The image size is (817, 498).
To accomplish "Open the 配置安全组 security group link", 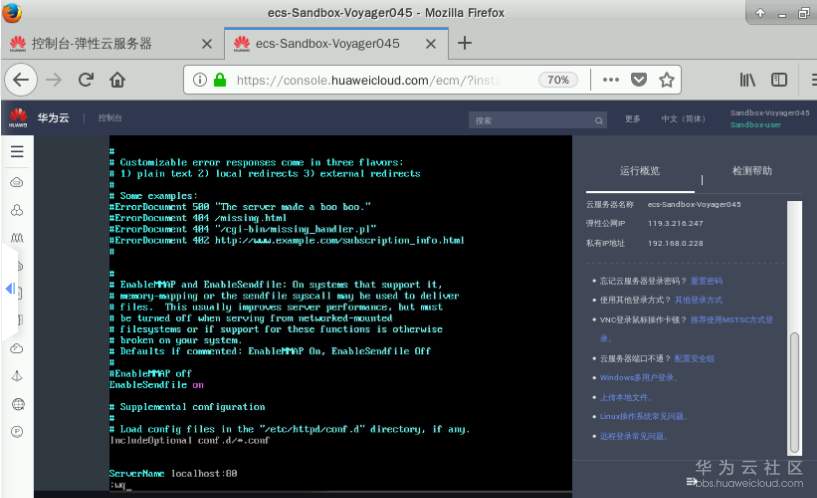I will point(694,358).
